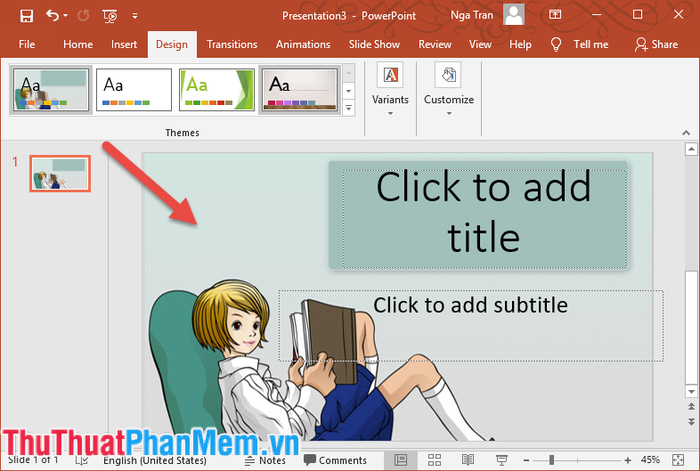The height and width of the screenshot is (471, 700).
Task: Switch to the Home tab
Action: (78, 44)
